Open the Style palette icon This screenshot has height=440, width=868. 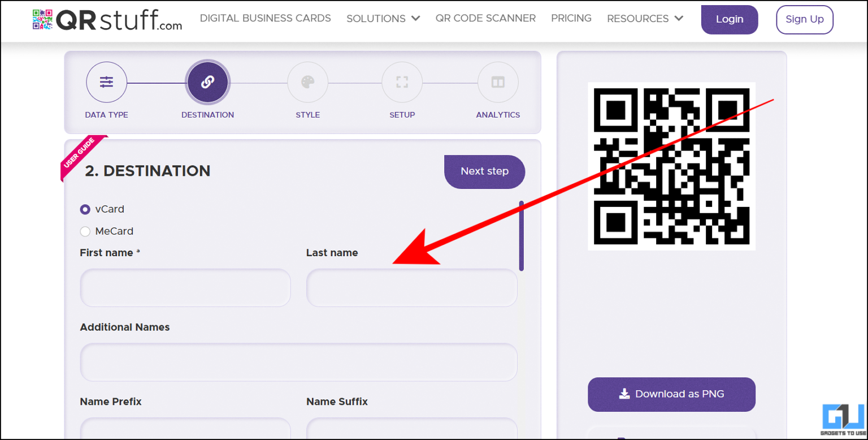click(307, 82)
